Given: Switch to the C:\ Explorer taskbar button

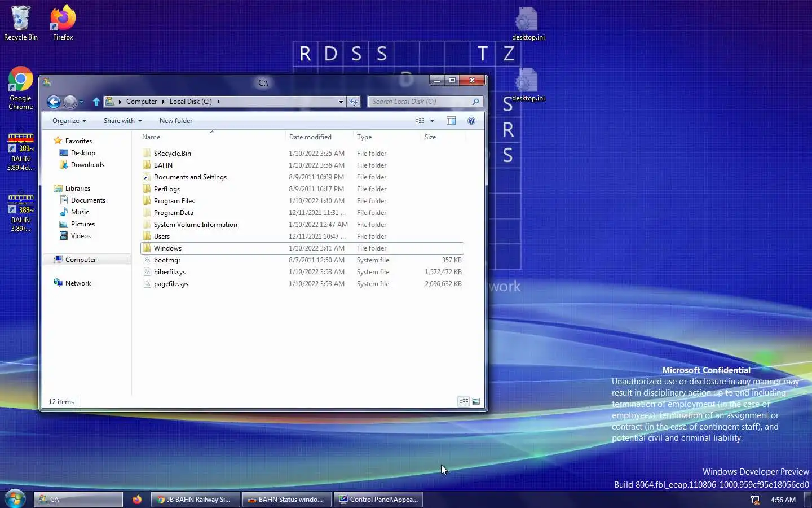Looking at the screenshot, I should (x=78, y=500).
